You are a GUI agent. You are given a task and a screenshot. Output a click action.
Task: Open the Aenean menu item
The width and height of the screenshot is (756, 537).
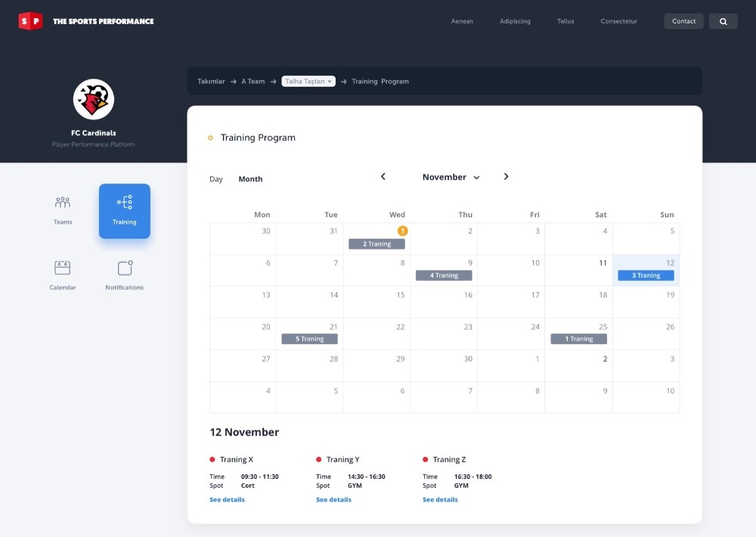click(462, 21)
